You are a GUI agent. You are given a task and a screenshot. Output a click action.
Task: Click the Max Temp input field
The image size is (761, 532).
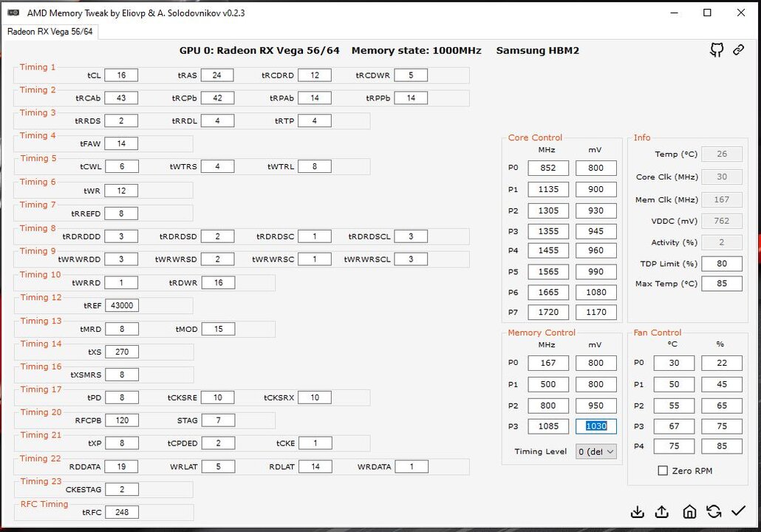(722, 284)
